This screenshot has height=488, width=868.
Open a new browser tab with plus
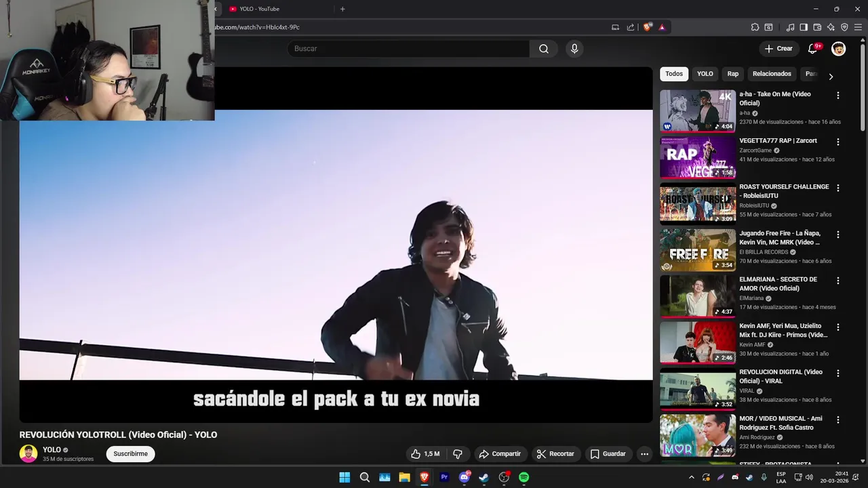click(x=342, y=9)
